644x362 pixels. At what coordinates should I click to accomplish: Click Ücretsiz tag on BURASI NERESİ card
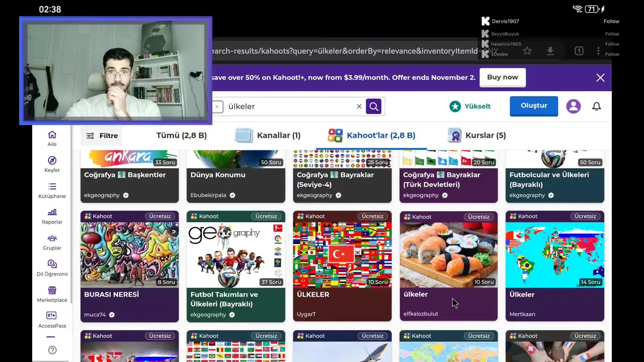click(x=160, y=216)
